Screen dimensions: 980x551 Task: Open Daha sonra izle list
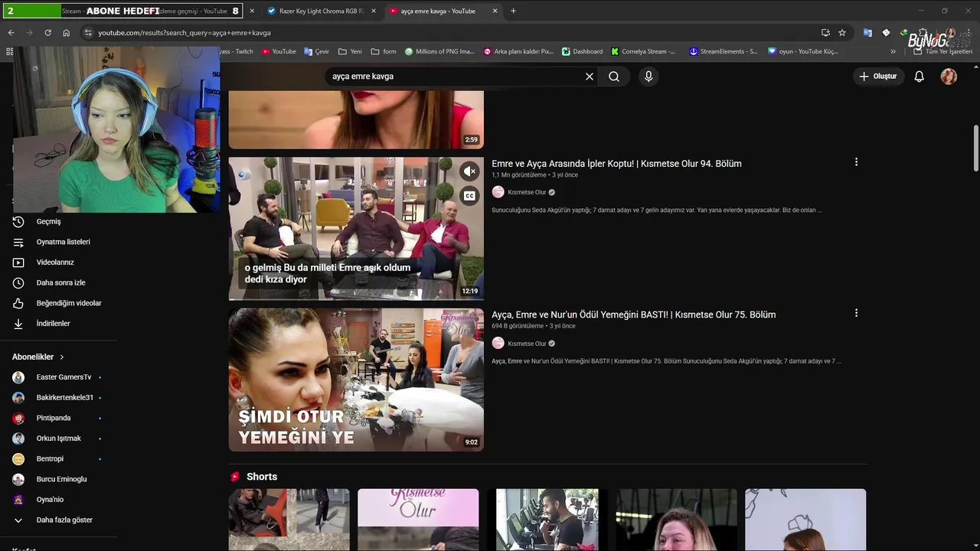pos(61,282)
